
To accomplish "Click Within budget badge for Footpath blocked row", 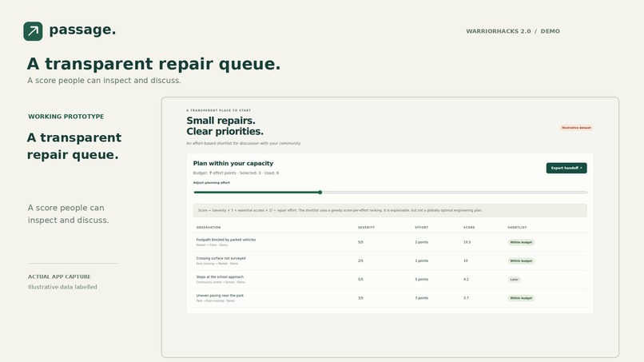I will 521,242.
